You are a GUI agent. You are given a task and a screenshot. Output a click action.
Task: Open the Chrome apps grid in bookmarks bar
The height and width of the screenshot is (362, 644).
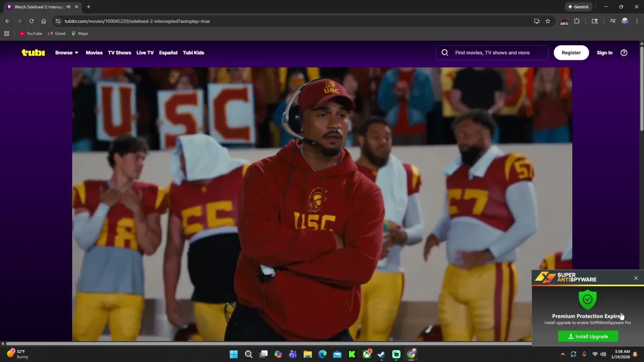click(7, 34)
